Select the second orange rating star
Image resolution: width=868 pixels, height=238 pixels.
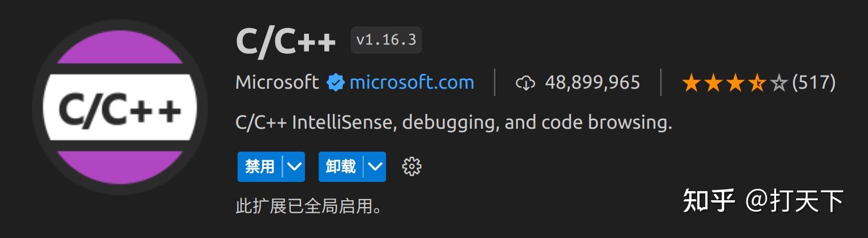click(713, 83)
